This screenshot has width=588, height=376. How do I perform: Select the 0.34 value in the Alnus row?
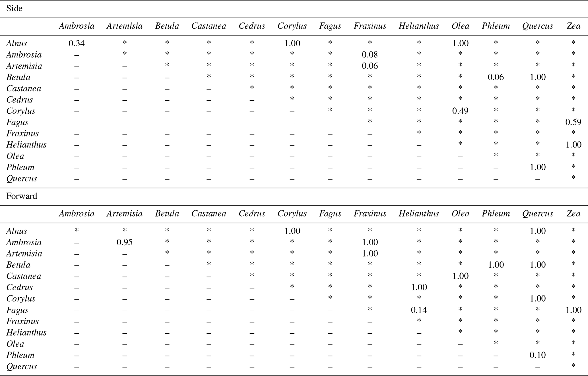point(77,43)
